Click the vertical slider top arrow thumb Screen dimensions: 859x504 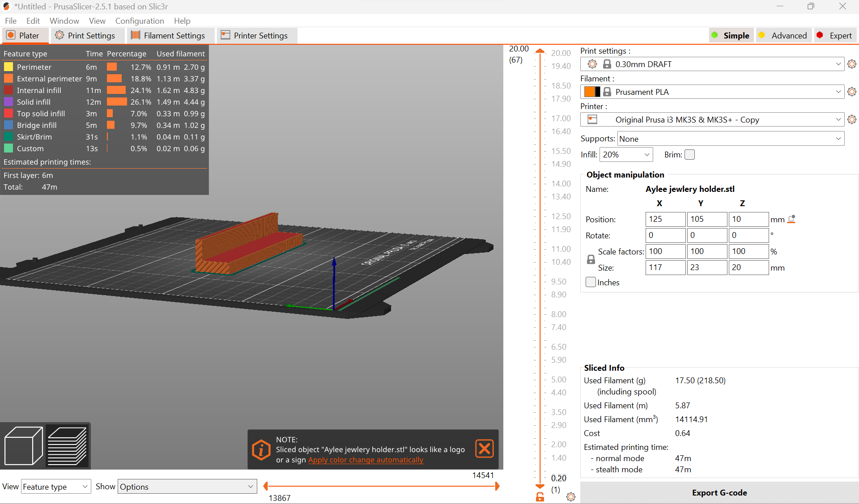(540, 51)
